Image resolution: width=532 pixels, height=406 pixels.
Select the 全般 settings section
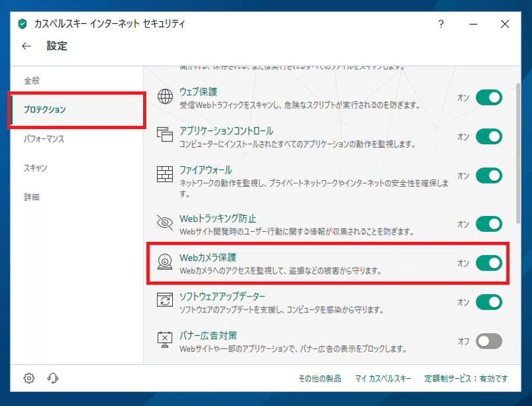76,80
